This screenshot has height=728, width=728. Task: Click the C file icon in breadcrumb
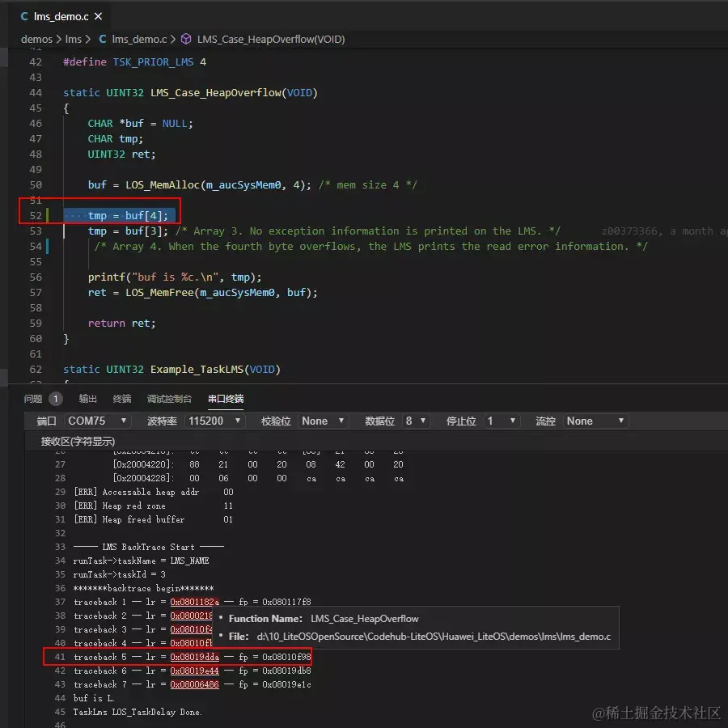click(x=103, y=40)
